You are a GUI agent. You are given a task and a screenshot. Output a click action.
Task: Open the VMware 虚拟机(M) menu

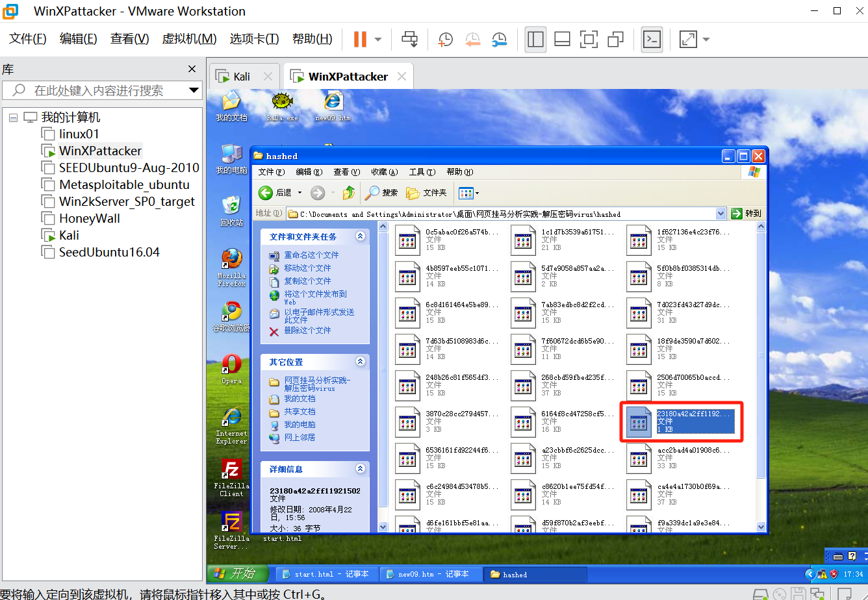click(x=189, y=39)
